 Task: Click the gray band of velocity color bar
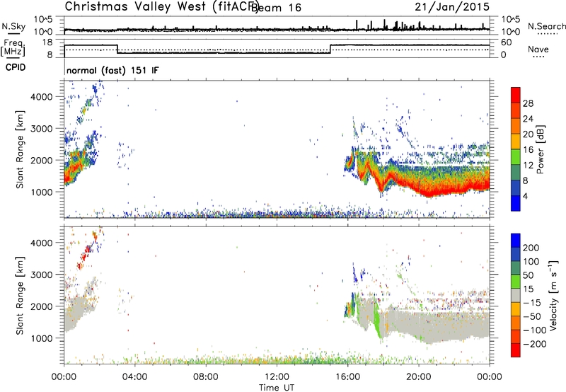pyautogui.click(x=516, y=295)
